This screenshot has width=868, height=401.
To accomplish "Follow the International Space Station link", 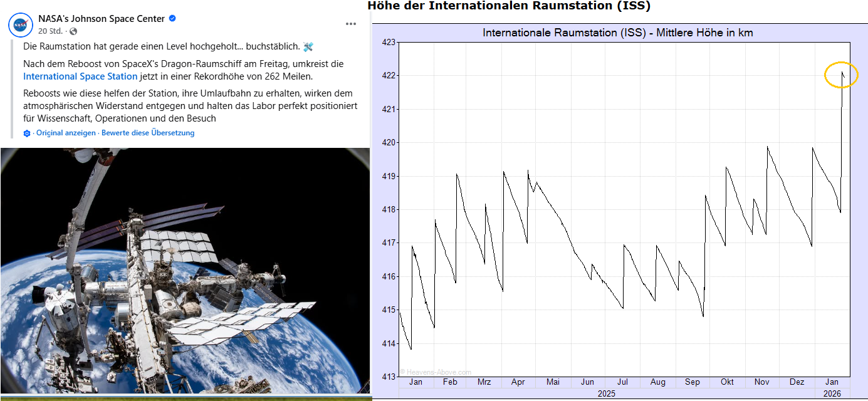I will [x=80, y=76].
